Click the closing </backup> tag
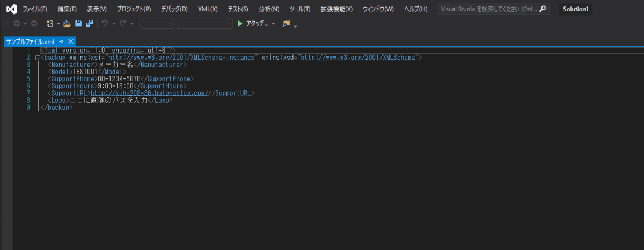Viewport: 644px width, 250px height. click(56, 108)
